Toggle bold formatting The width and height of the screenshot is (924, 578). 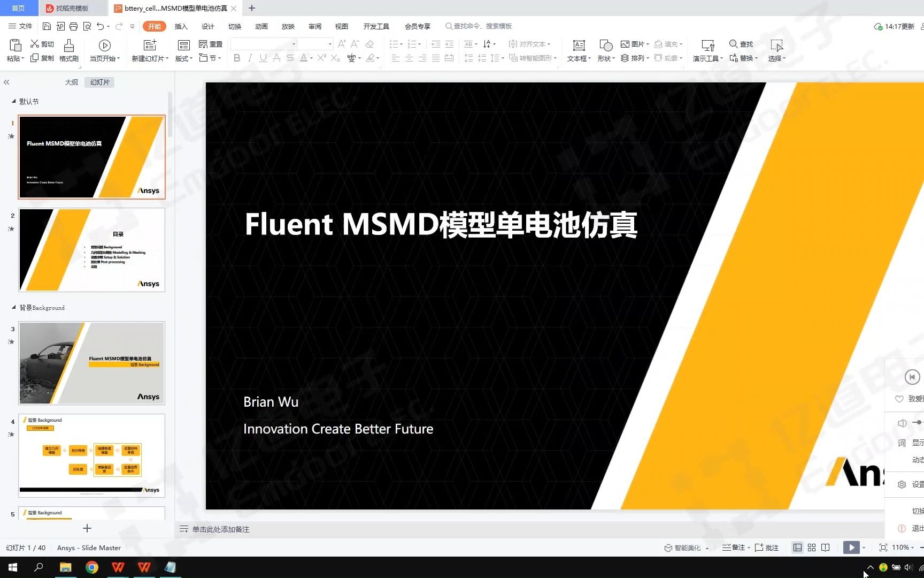pos(237,58)
